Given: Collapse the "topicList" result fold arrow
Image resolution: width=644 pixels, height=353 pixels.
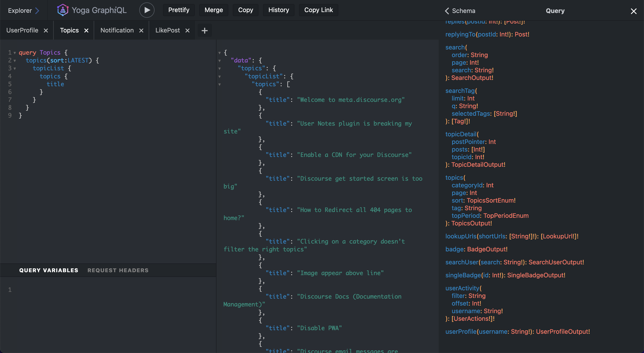Looking at the screenshot, I should click(220, 77).
